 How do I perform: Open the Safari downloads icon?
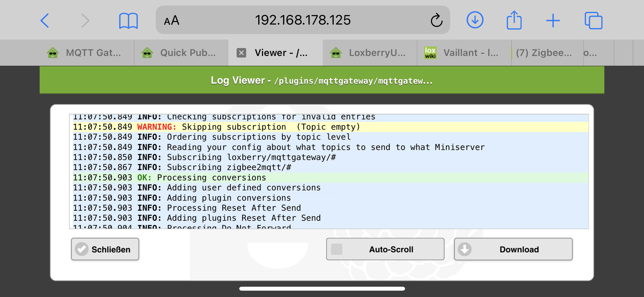[x=475, y=20]
